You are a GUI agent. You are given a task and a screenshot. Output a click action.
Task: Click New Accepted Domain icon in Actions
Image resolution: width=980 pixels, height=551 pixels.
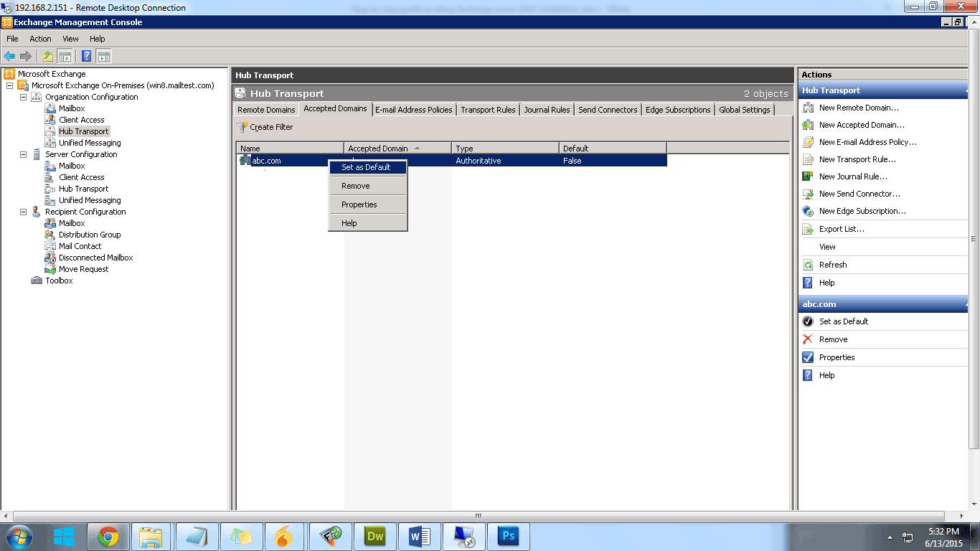click(807, 125)
